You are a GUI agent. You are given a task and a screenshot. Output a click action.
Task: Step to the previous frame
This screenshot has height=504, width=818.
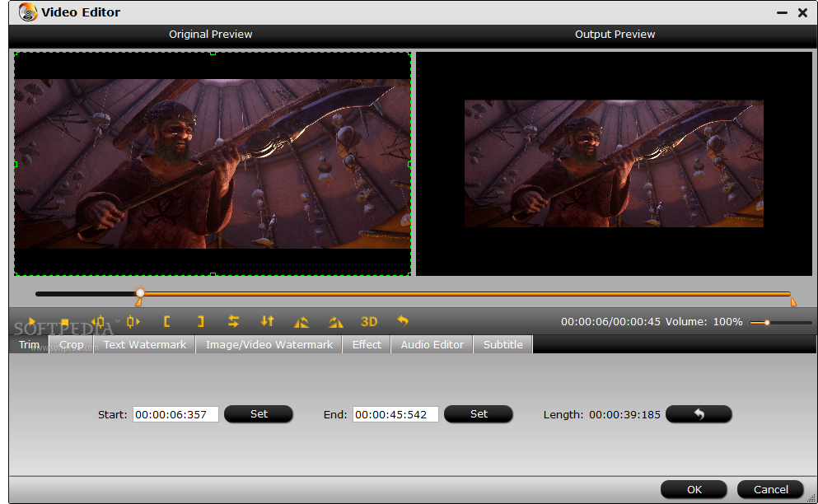(98, 322)
